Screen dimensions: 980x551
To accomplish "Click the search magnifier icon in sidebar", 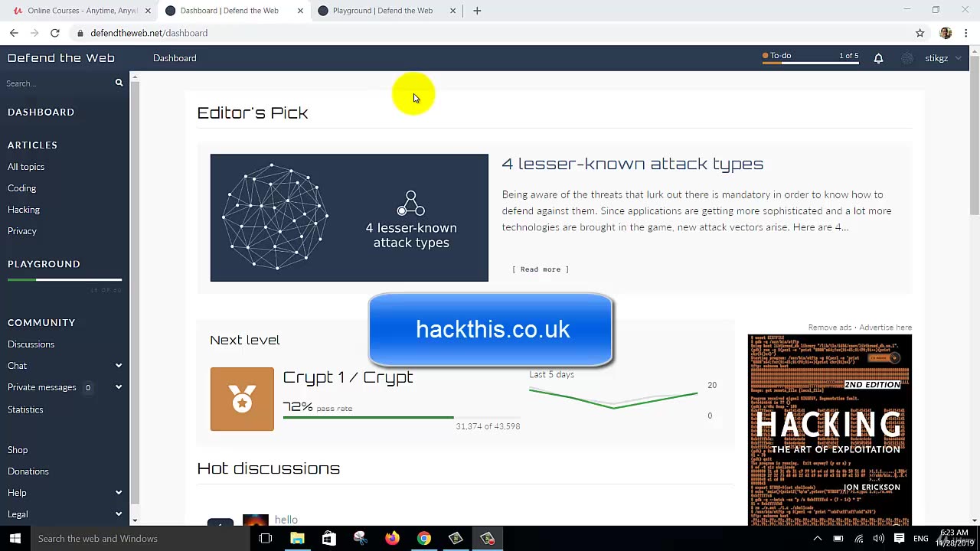I will point(119,83).
